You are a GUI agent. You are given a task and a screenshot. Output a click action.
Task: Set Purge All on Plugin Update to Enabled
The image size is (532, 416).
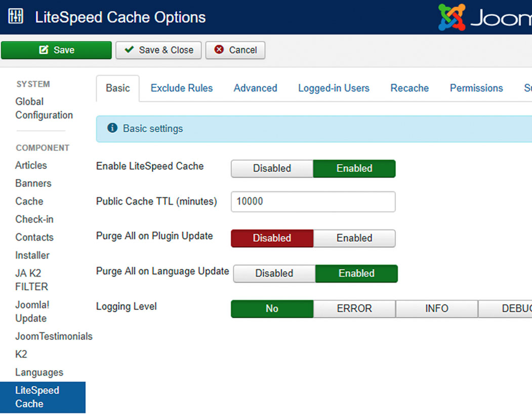pos(354,238)
